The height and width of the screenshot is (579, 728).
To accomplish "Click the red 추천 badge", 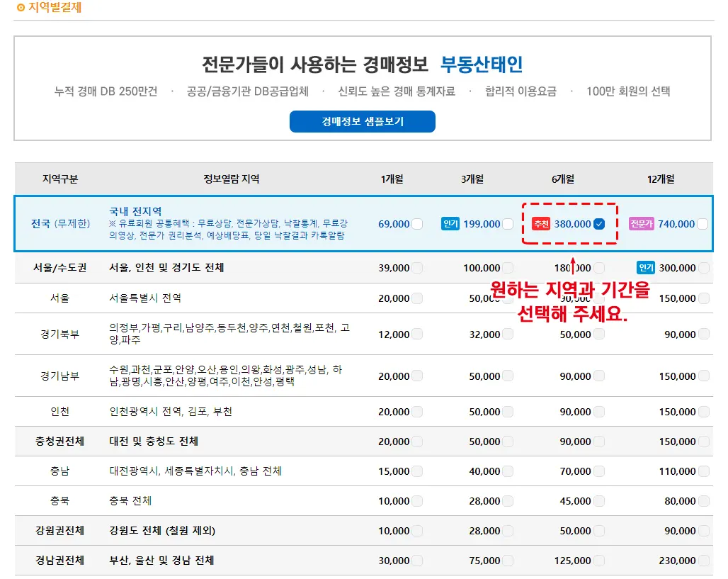I will [541, 224].
